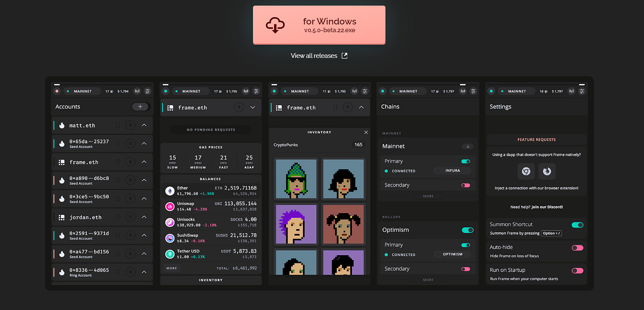Expand the 0x2591···9371d account chevron

pyautogui.click(x=144, y=235)
